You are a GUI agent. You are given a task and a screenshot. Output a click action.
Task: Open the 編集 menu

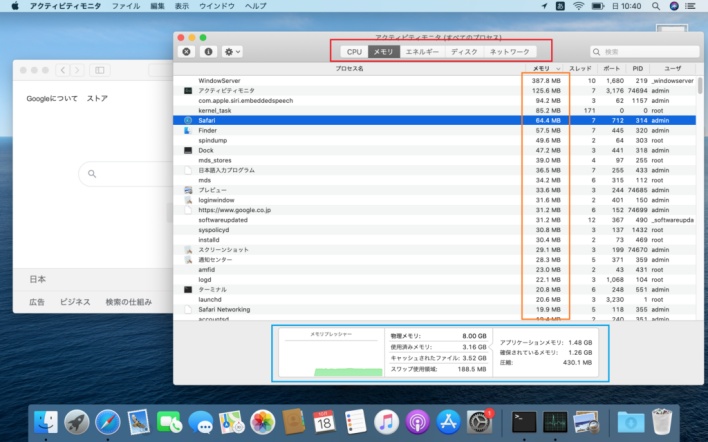coord(157,6)
